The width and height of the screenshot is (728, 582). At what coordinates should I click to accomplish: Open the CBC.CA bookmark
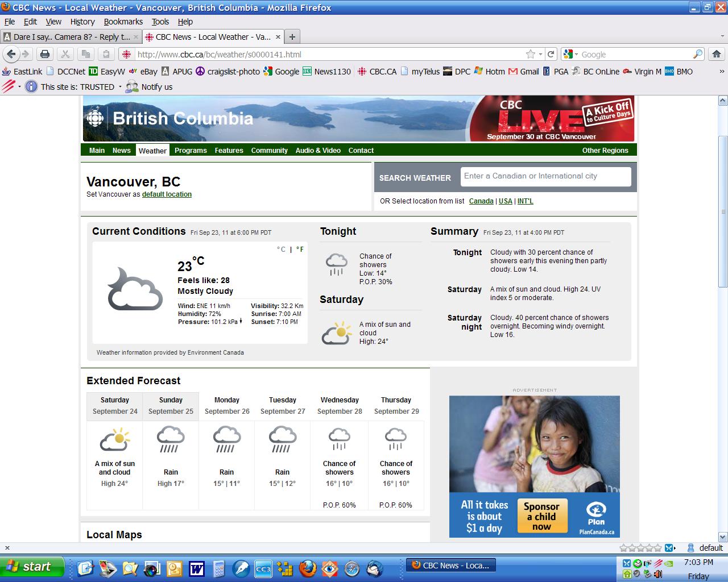point(377,71)
